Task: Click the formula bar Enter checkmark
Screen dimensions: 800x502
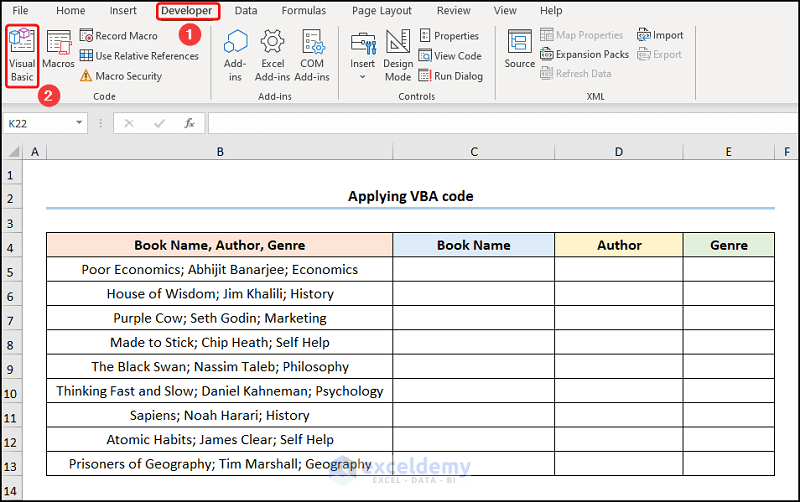Action: (x=160, y=123)
